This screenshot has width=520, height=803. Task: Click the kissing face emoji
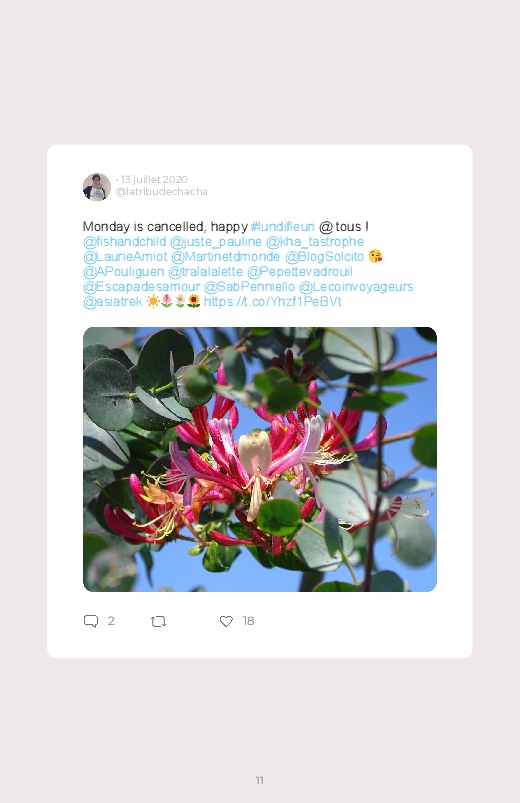(376, 256)
